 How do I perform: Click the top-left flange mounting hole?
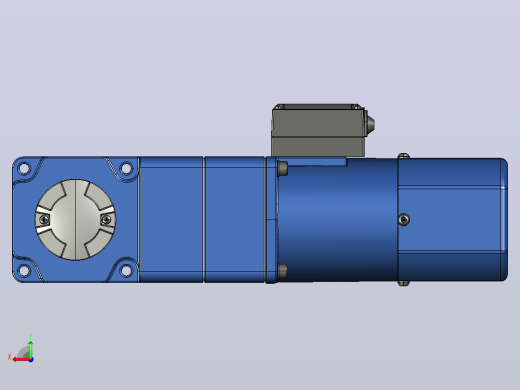(x=24, y=168)
